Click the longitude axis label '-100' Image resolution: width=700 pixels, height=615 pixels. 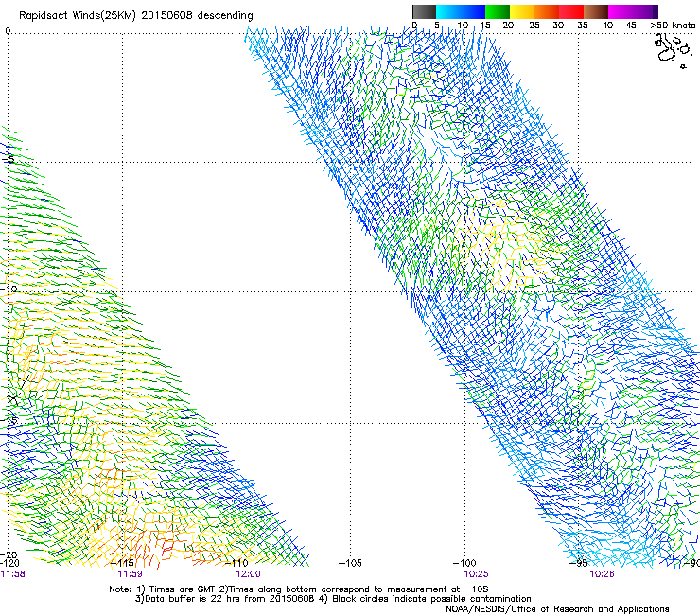464,563
